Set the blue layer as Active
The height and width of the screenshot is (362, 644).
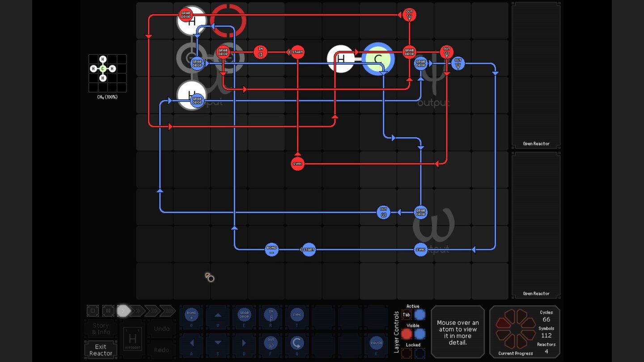[x=419, y=315]
